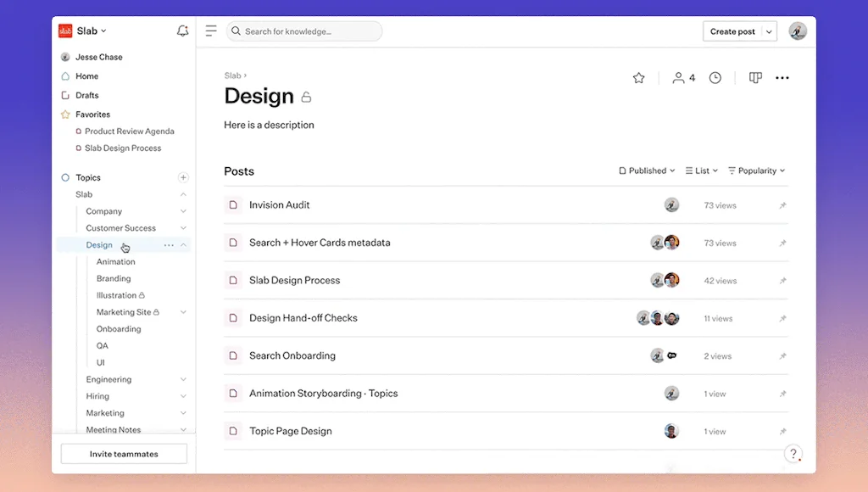Pin the Topic Page Design post
The image size is (868, 492).
coord(782,431)
